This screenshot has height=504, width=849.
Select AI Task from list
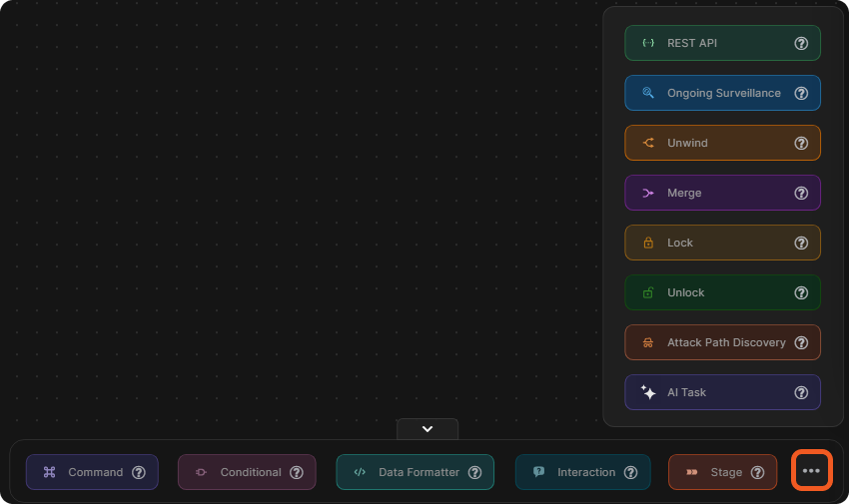coord(722,392)
